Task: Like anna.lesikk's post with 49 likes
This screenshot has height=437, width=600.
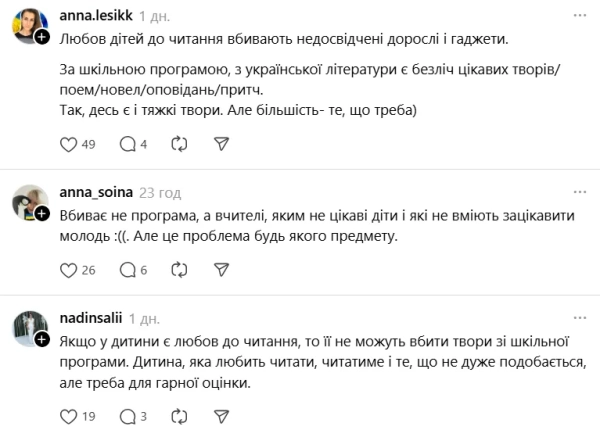Action: point(70,144)
